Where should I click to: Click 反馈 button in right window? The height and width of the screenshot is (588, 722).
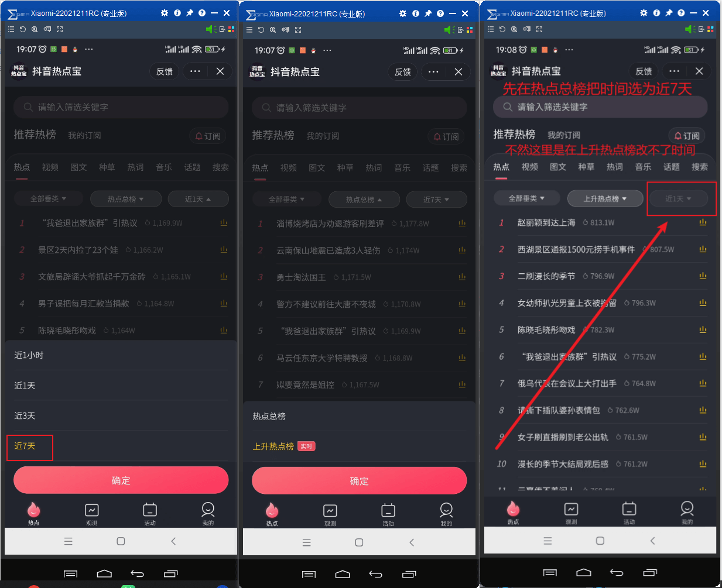644,71
